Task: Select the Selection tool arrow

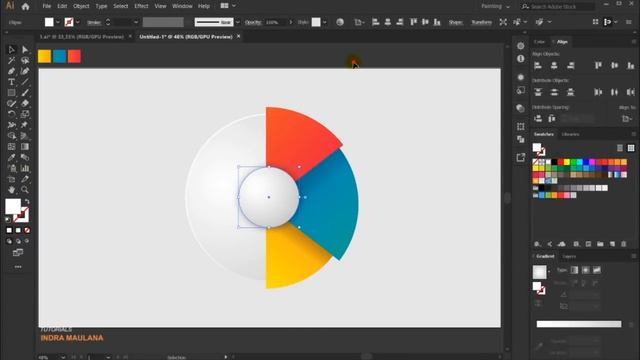Action: pyautogui.click(x=11, y=49)
